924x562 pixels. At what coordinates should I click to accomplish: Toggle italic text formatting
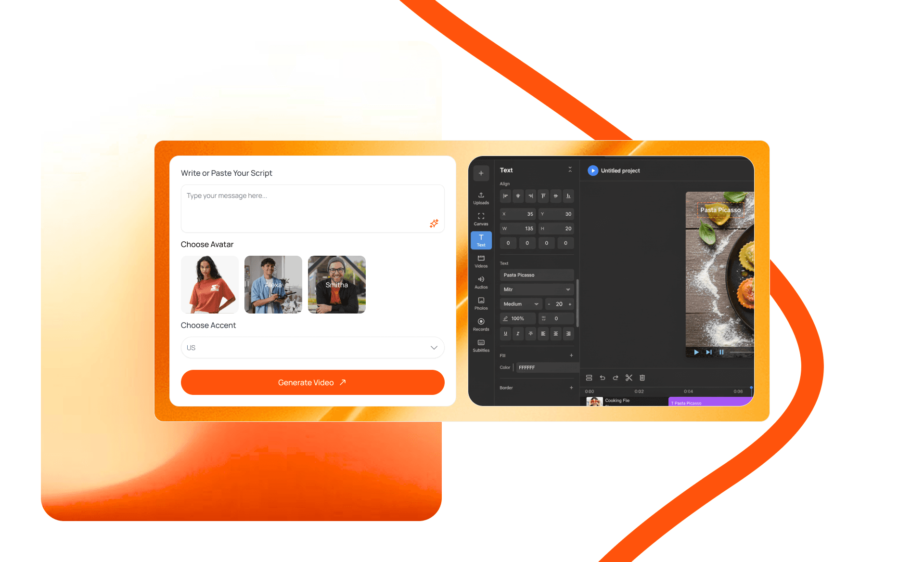518,333
